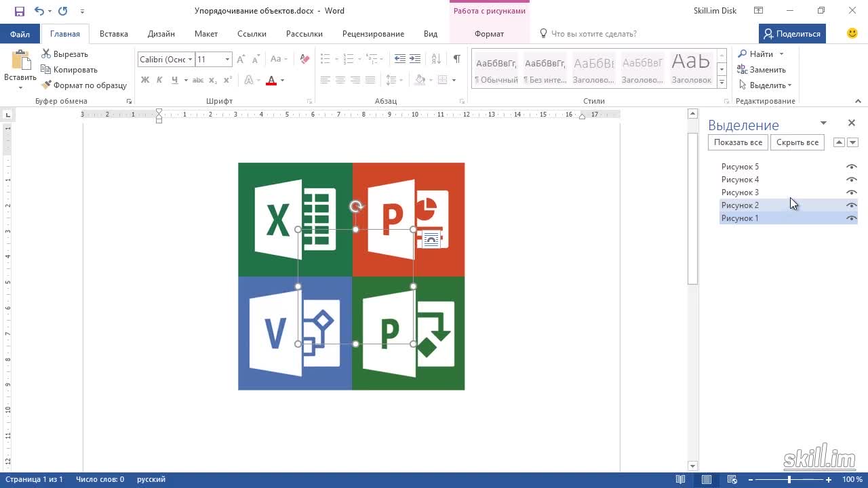Click Показать все button
The image size is (868, 488).
tap(738, 142)
